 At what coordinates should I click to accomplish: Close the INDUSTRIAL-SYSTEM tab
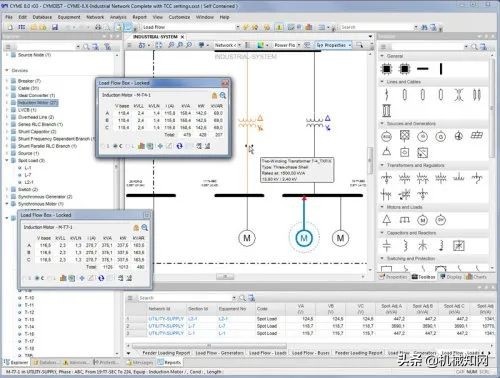click(x=182, y=37)
